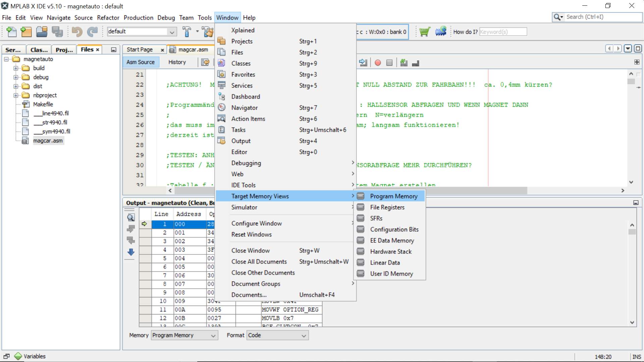The image size is (644, 362).
Task: Switch to the Projects tab
Action: tap(64, 50)
